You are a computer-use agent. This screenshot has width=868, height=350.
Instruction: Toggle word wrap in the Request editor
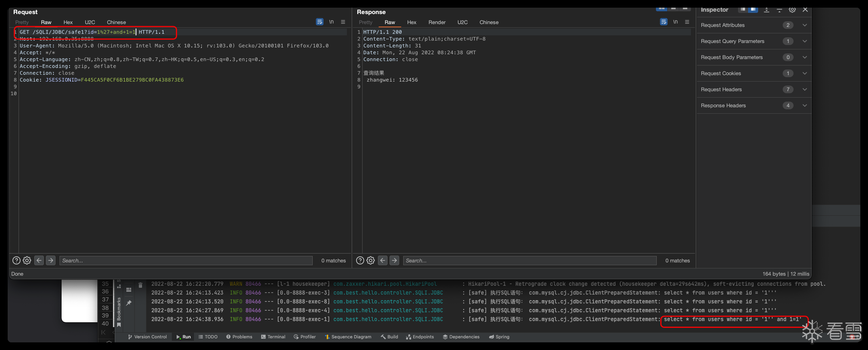pos(320,22)
